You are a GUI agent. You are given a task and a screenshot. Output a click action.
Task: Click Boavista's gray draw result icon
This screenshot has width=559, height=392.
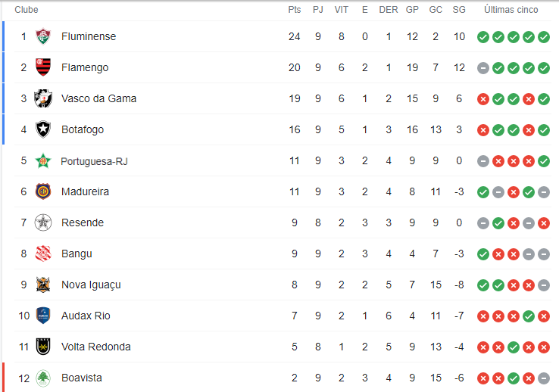pos(544,378)
